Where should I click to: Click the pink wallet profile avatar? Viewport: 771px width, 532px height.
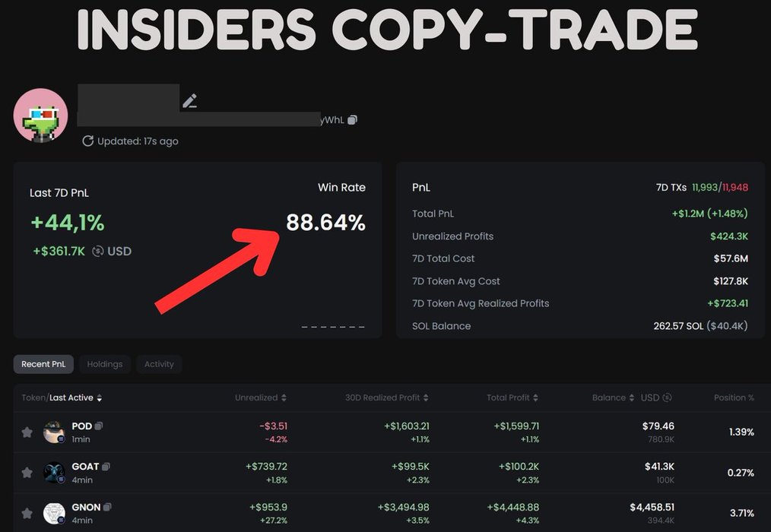pos(41,116)
